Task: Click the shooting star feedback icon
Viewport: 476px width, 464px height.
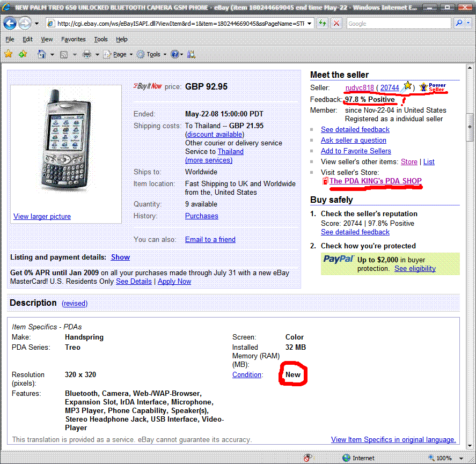Action: click(406, 87)
